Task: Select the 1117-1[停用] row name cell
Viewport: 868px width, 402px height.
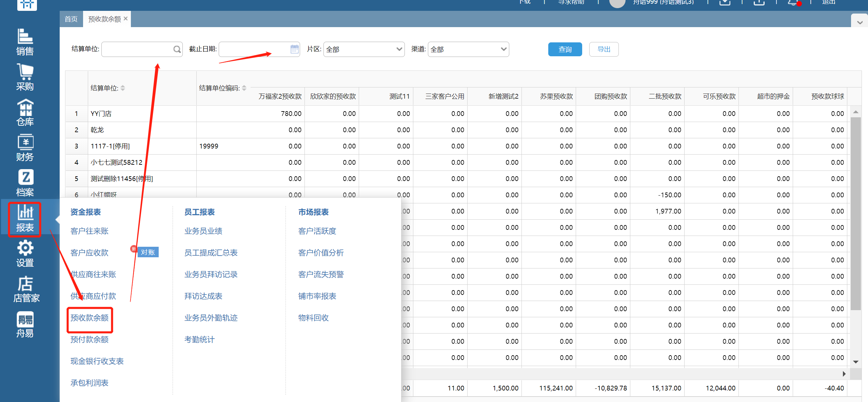Action: point(142,146)
